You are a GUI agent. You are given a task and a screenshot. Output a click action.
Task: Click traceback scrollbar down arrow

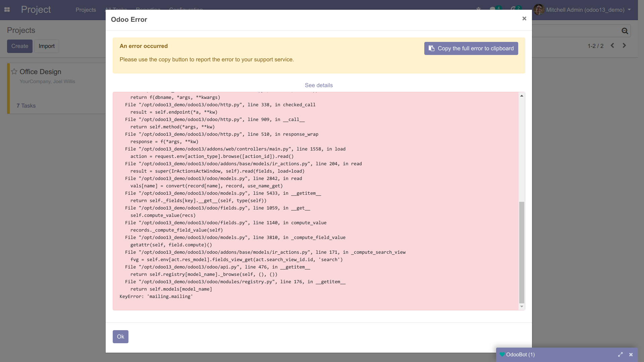[522, 307]
